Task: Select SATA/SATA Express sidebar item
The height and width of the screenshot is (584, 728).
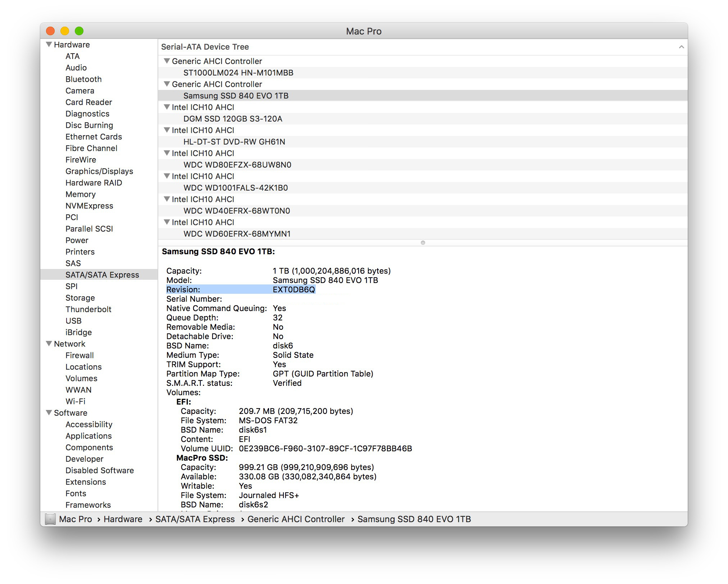Action: pos(99,275)
